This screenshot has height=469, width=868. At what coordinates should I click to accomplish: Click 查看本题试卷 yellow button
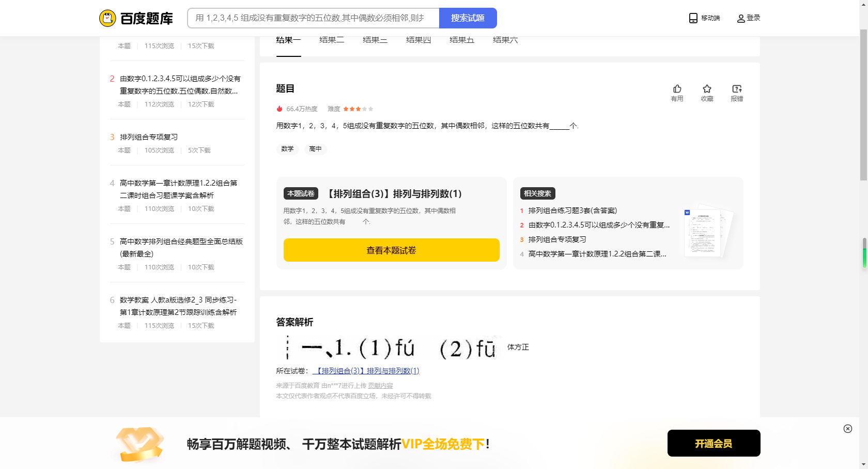click(392, 250)
